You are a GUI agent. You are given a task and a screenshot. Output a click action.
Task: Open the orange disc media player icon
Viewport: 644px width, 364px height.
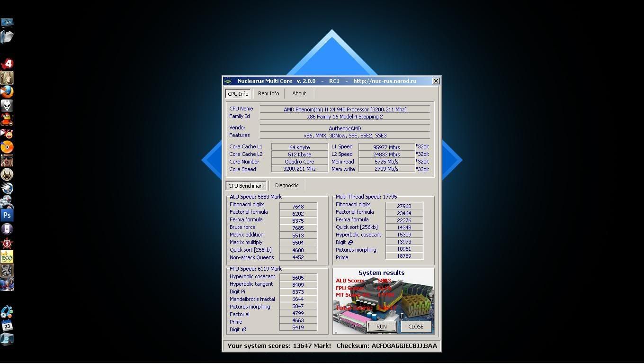7,147
